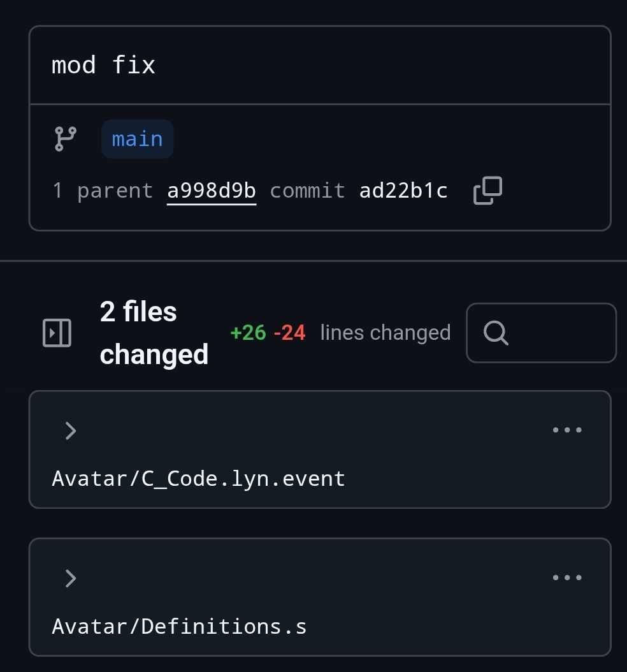The image size is (627, 672).
Task: Select the commit hash ad22b1c
Action: coord(403,191)
